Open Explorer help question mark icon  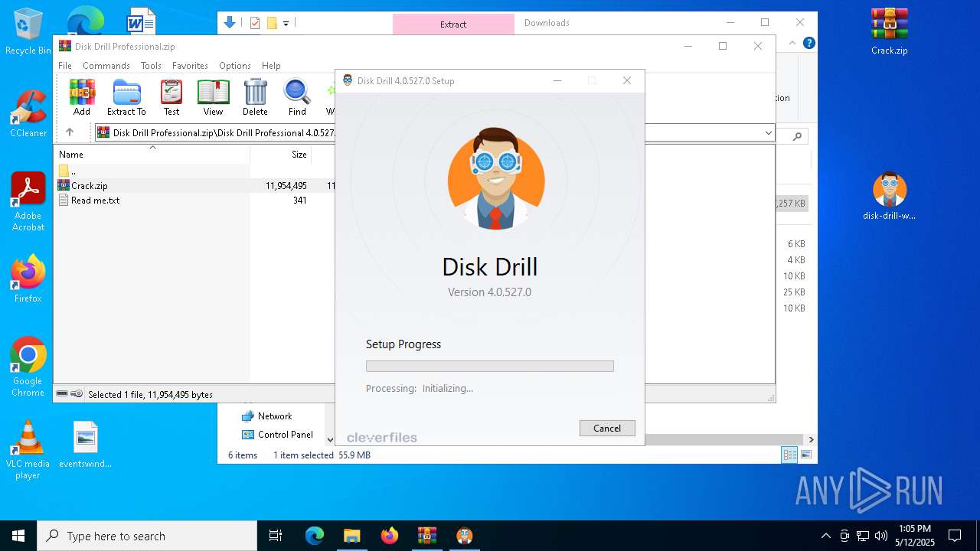(808, 43)
